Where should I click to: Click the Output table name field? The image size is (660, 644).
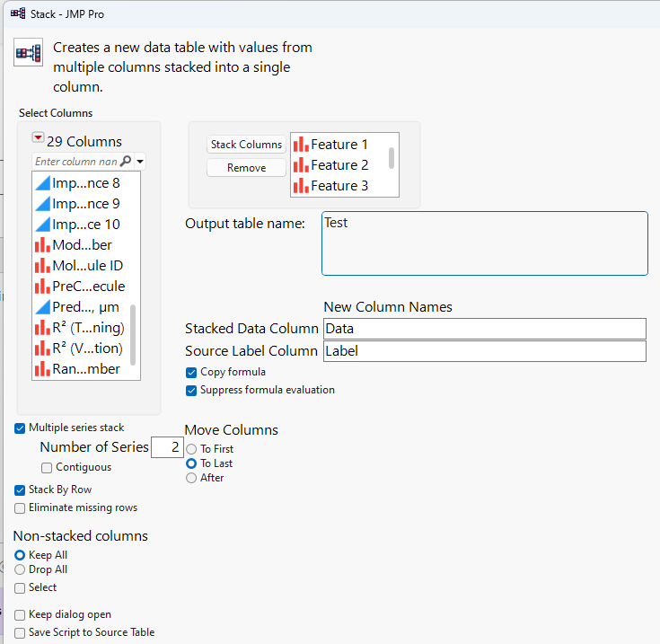[x=485, y=243]
